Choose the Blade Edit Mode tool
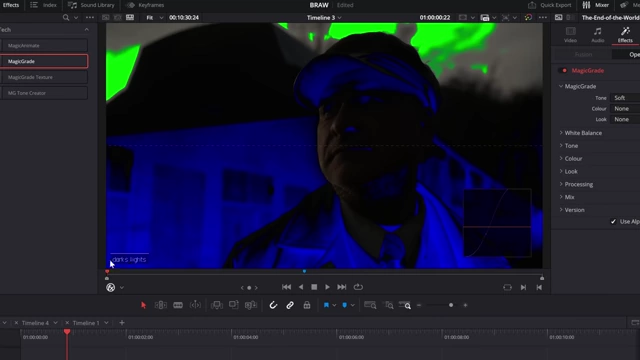 pyautogui.click(x=178, y=305)
